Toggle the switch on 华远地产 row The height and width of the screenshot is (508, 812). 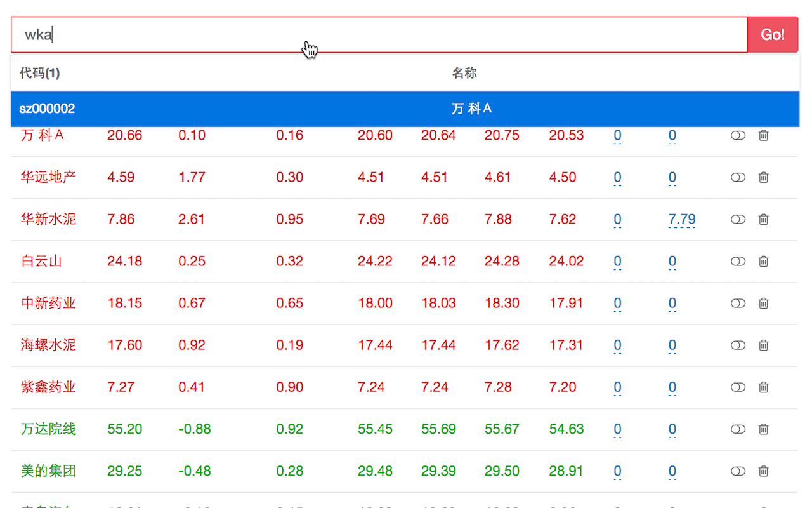738,177
